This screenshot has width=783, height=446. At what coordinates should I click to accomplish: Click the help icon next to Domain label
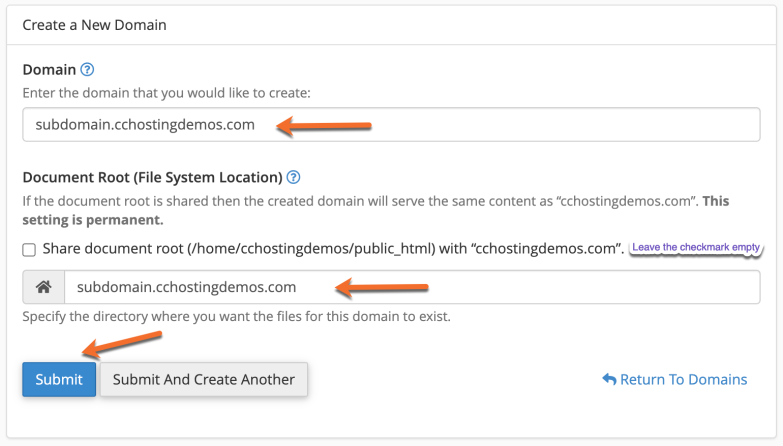click(87, 70)
